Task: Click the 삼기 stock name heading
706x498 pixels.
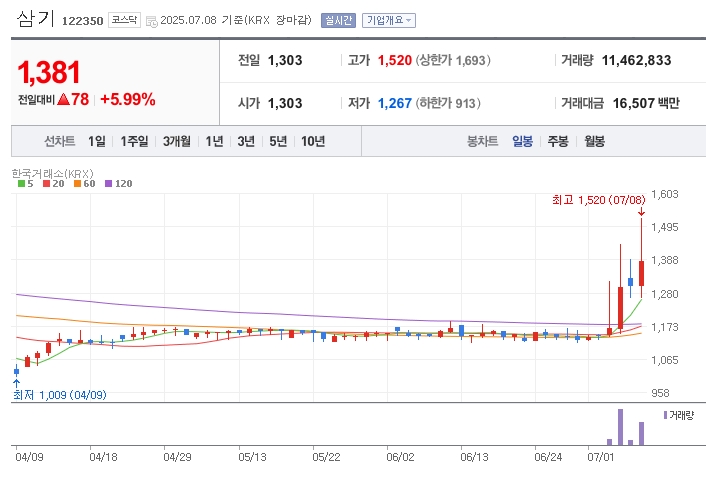Action: pos(35,18)
